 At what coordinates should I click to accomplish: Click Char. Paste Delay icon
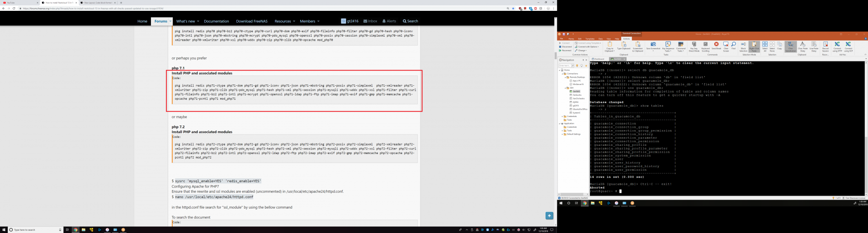click(802, 44)
